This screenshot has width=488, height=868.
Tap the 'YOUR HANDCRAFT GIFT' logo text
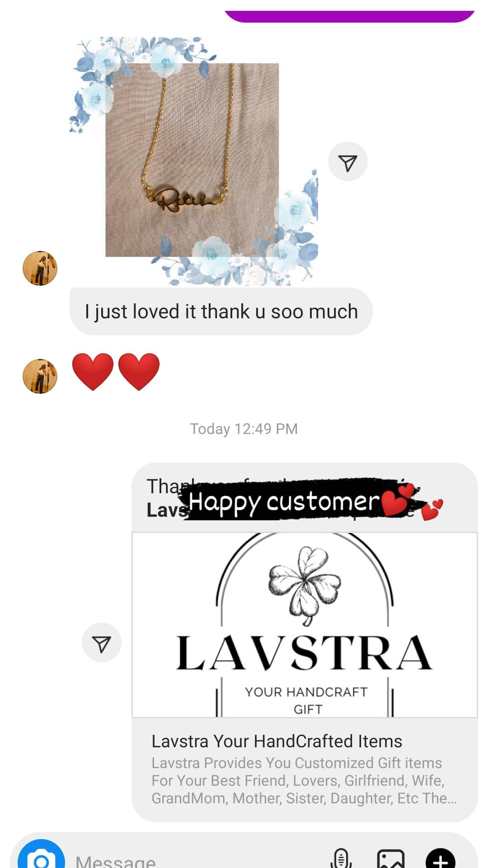[x=306, y=700]
